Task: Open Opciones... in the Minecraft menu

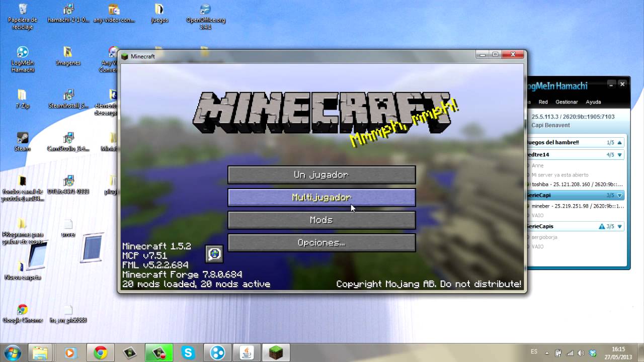Action: pyautogui.click(x=321, y=243)
